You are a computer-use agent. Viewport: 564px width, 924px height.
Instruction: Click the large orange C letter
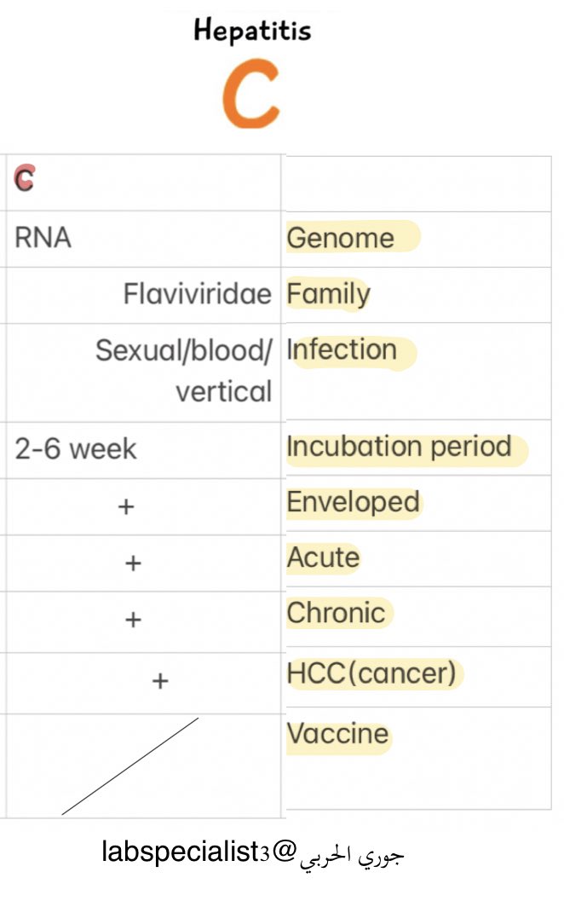pos(250,93)
